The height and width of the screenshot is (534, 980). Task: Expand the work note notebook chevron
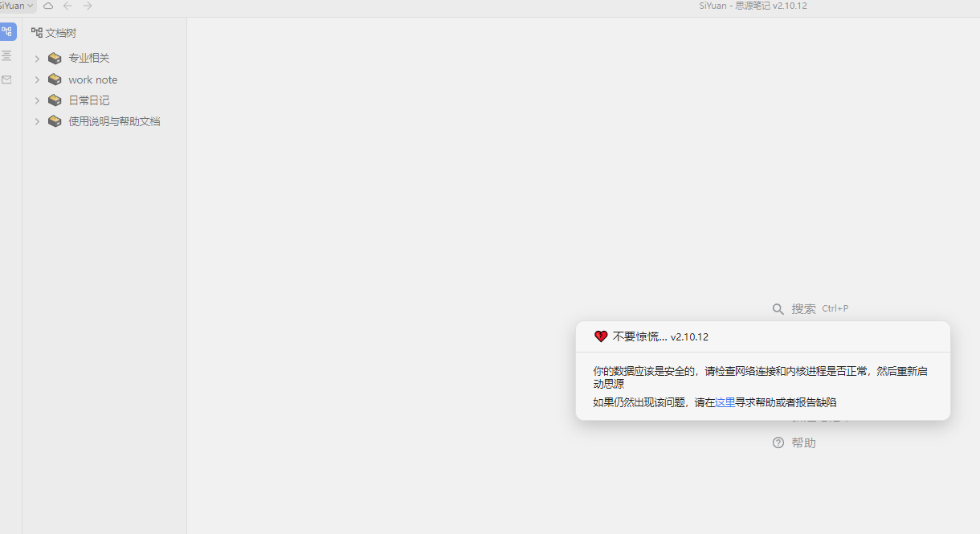[x=37, y=79]
